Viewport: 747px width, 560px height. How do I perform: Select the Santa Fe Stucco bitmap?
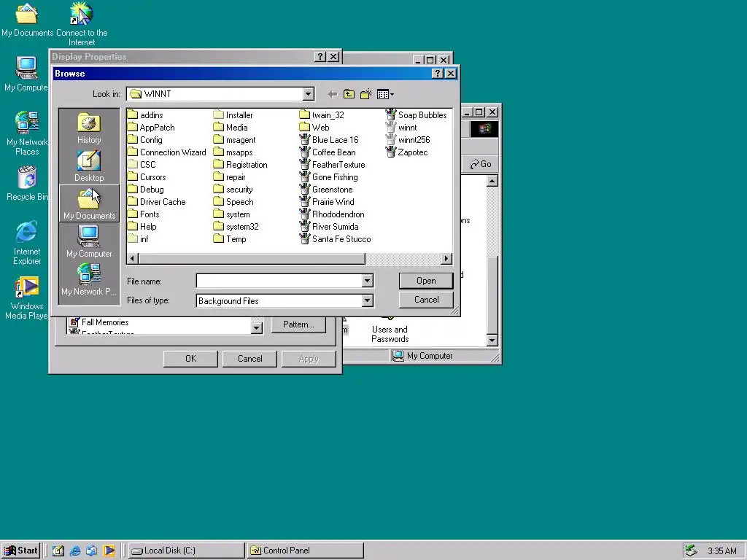pos(336,239)
